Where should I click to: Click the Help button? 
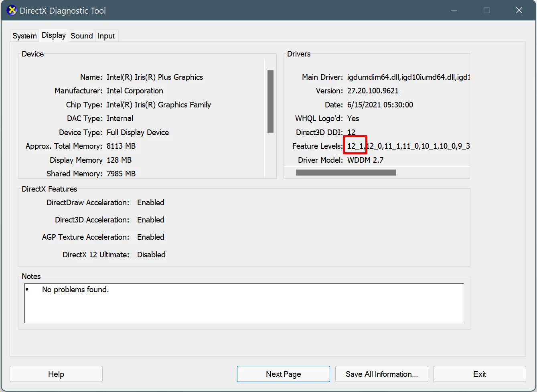coord(56,374)
